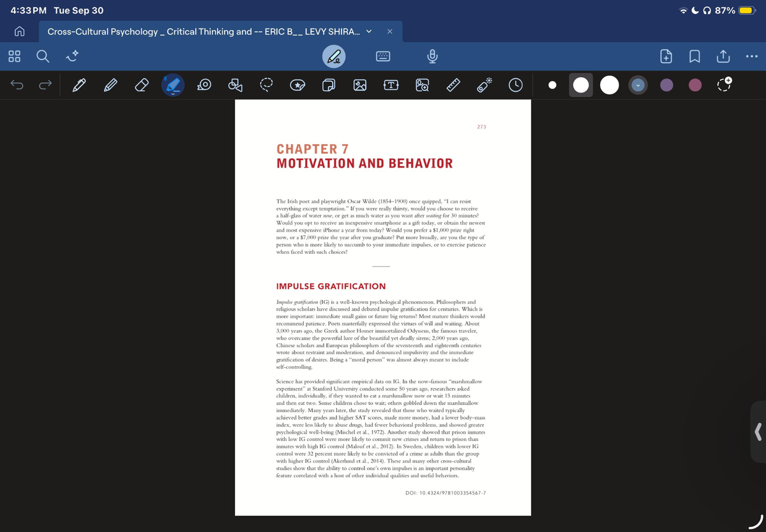Pick the pink-mauve highlighter color

tap(695, 85)
